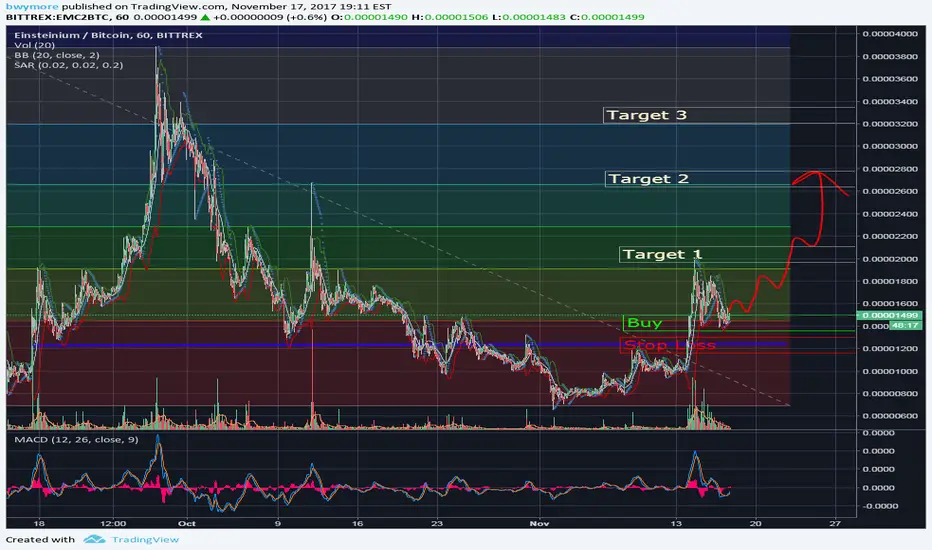
Task: Click the 'Einsteinium / Bitcoin, 60, BITTREX' chart title
Action: coord(108,35)
